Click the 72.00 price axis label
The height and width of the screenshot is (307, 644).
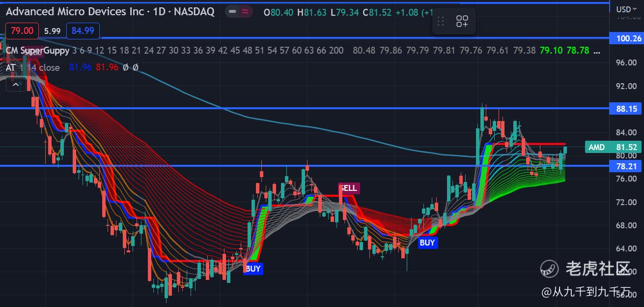click(x=626, y=202)
